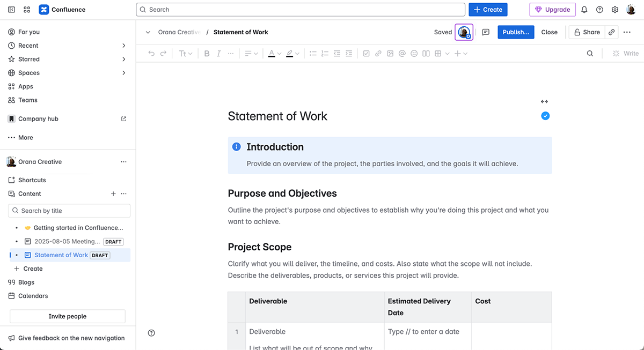Click the Search by title field
644x350 pixels.
coord(69,211)
